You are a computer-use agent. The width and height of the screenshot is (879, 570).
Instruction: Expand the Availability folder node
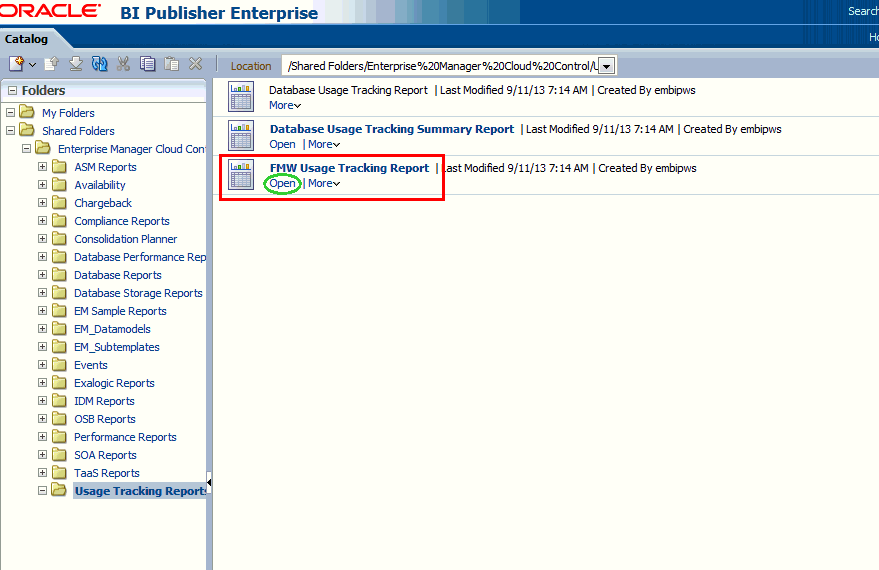[x=42, y=184]
